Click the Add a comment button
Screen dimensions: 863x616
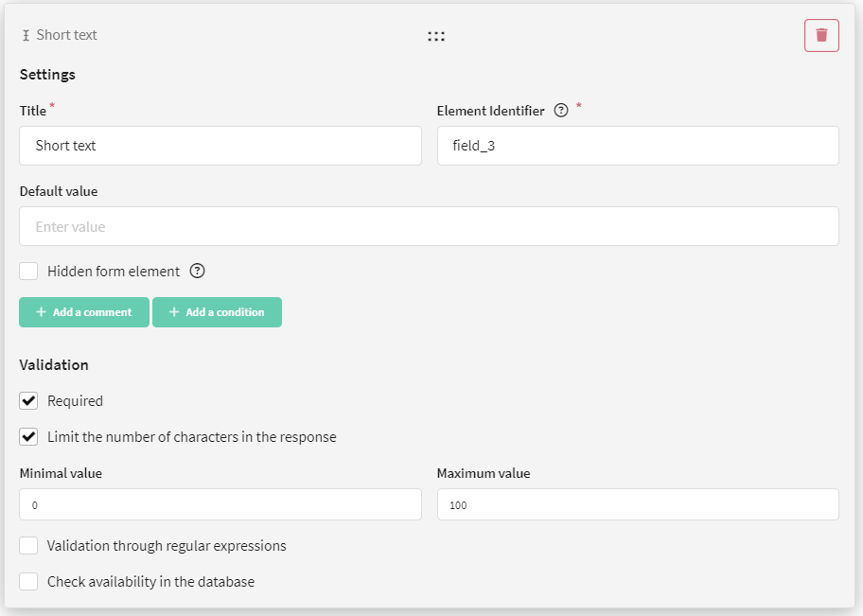[x=84, y=312]
